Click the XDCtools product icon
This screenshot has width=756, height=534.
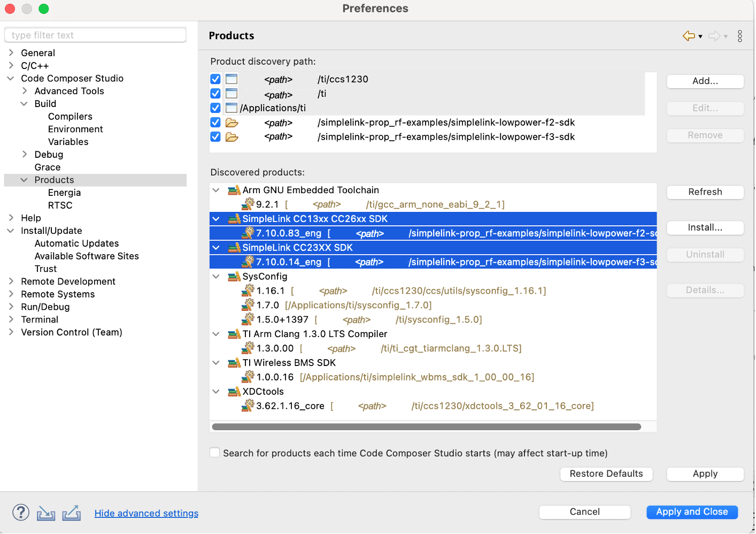point(234,392)
